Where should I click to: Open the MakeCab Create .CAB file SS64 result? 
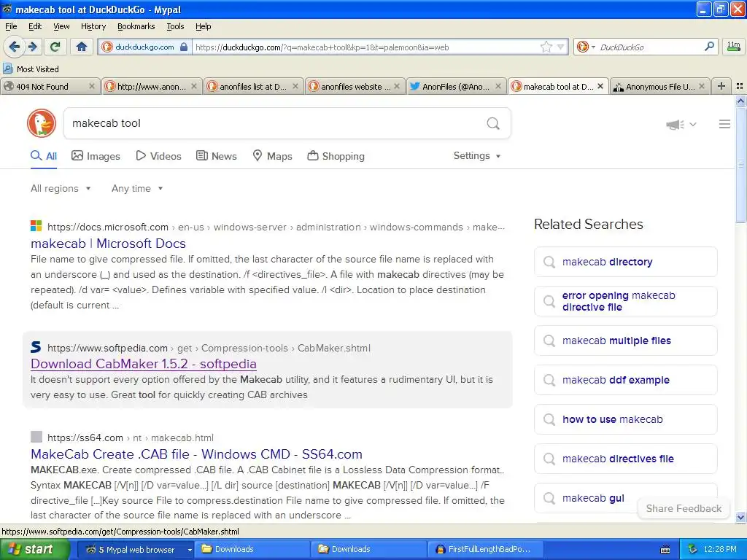point(196,454)
